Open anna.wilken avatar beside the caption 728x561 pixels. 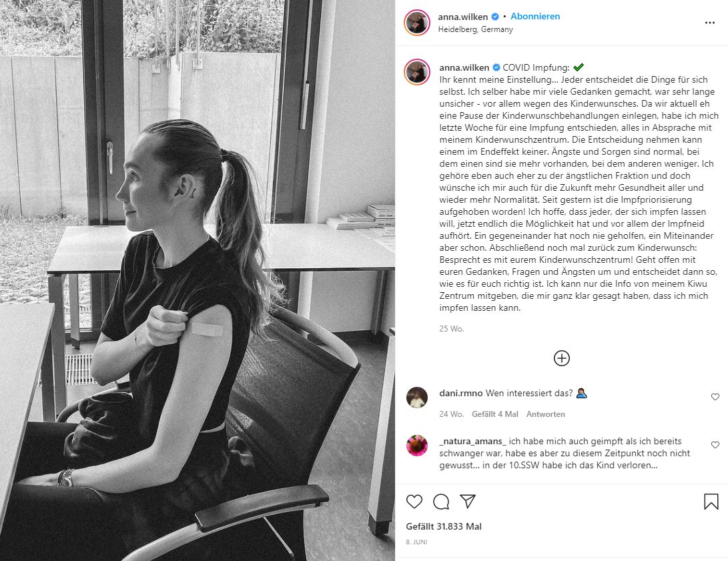coord(417,72)
